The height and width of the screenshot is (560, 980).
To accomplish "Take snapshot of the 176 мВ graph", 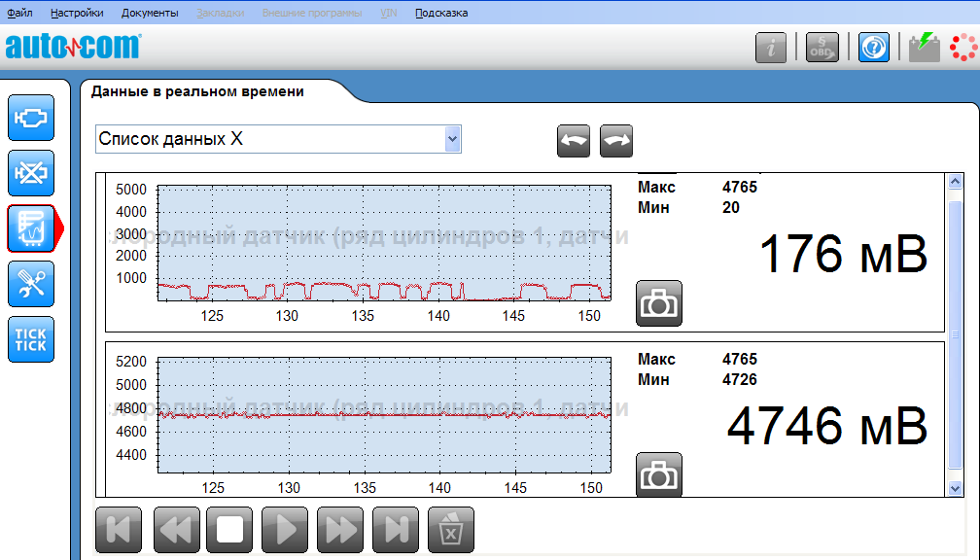I will (659, 302).
